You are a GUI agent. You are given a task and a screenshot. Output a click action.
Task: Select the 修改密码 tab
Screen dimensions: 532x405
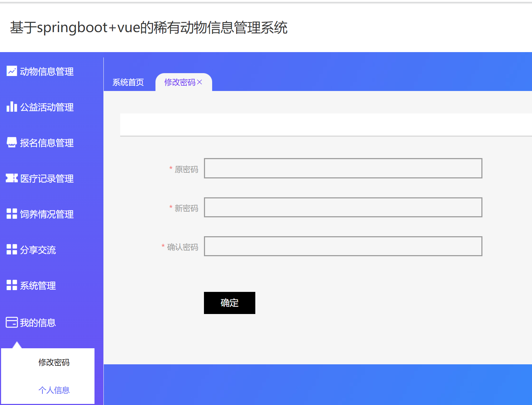click(x=180, y=82)
